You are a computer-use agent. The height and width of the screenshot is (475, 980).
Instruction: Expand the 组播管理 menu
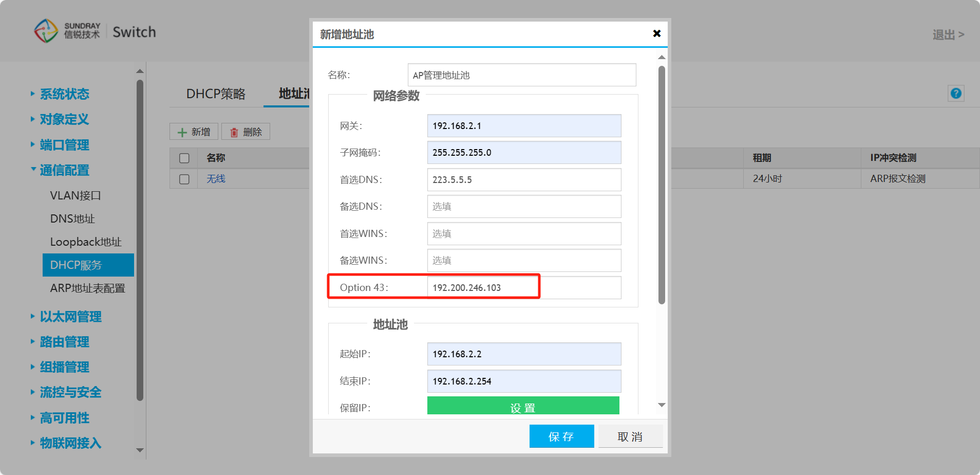coord(64,367)
